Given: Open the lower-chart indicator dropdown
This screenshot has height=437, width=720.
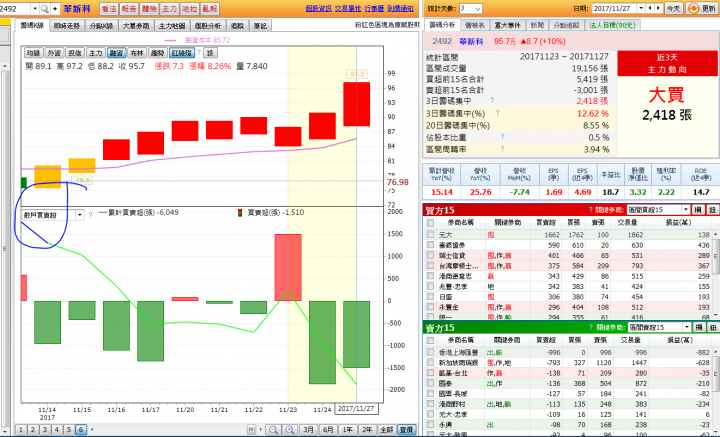Looking at the screenshot, I should 80,215.
